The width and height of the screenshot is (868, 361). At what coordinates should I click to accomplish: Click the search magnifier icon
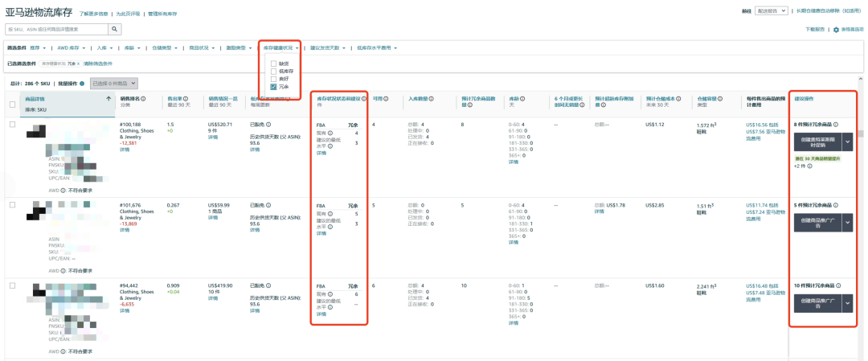coord(115,29)
